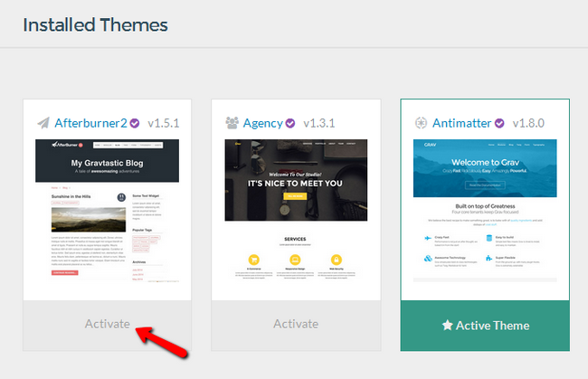Click the verified badge next to Afterburner2
588x379 pixels.
pyautogui.click(x=136, y=123)
